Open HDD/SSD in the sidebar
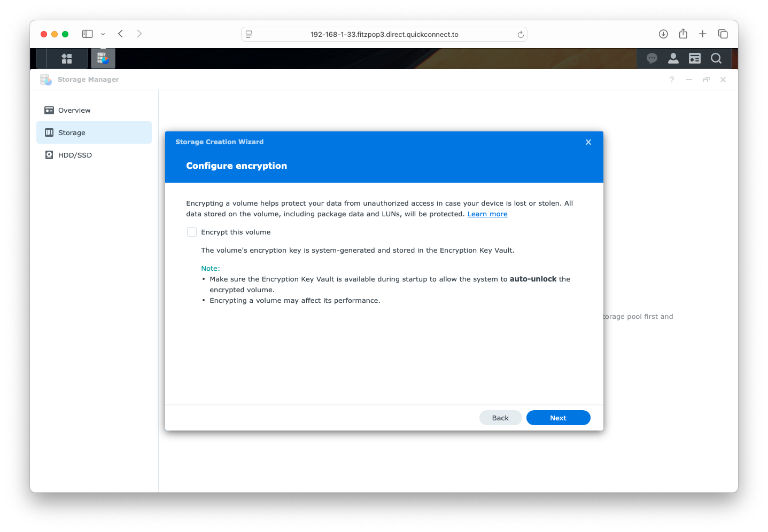 [x=94, y=155]
